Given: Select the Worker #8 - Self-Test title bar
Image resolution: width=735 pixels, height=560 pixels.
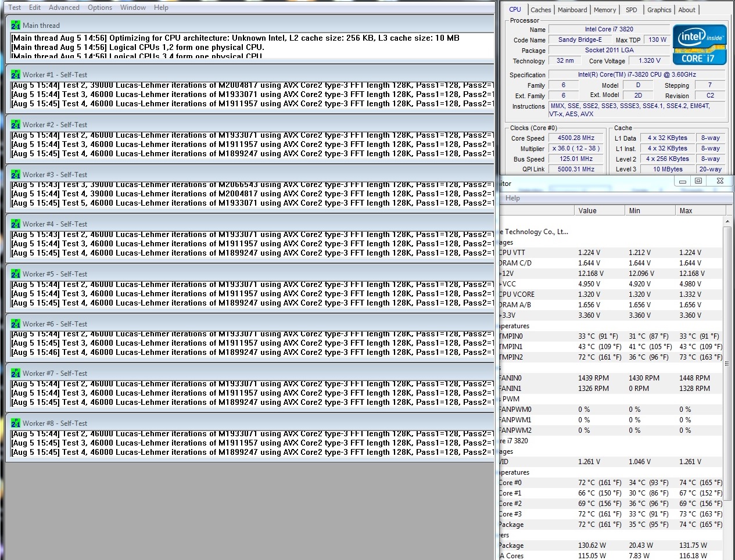Looking at the screenshot, I should point(250,423).
